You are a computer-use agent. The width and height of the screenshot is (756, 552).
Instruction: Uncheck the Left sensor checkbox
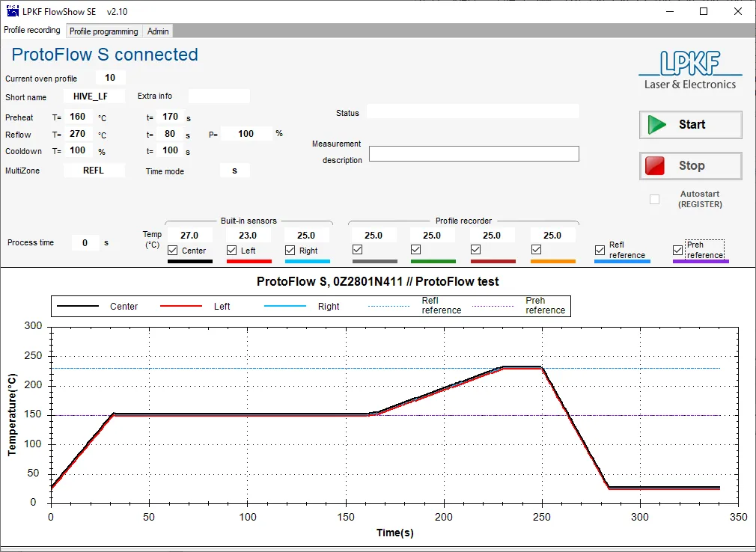coord(231,251)
